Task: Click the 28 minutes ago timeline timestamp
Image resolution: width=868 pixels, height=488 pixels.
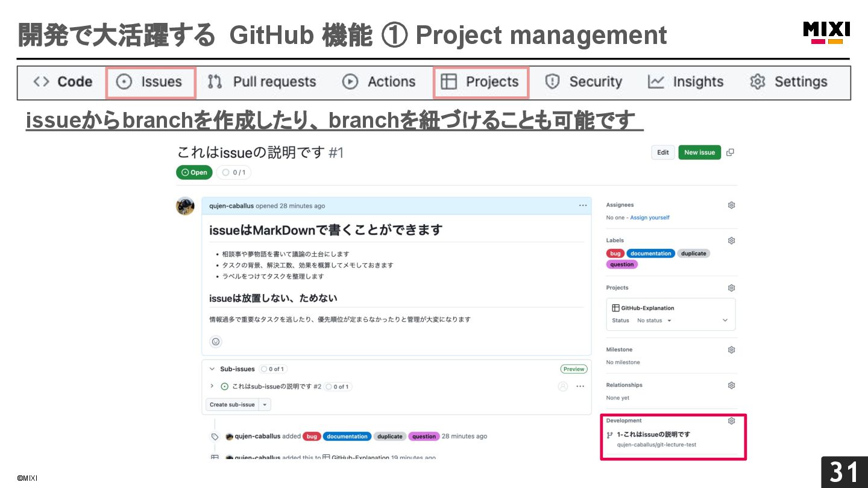Action: [x=464, y=436]
